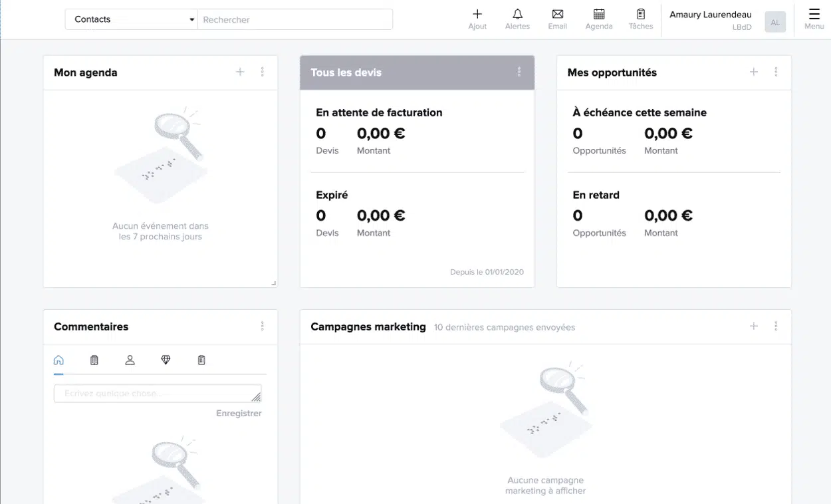
Task: Click the Tous les devis widget header
Action: pos(417,72)
